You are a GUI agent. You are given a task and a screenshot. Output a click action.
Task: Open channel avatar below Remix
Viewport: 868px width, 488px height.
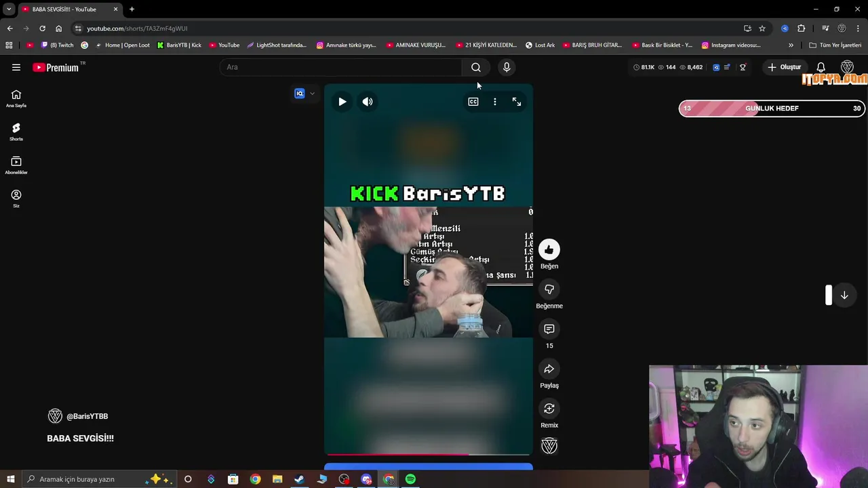click(x=549, y=445)
